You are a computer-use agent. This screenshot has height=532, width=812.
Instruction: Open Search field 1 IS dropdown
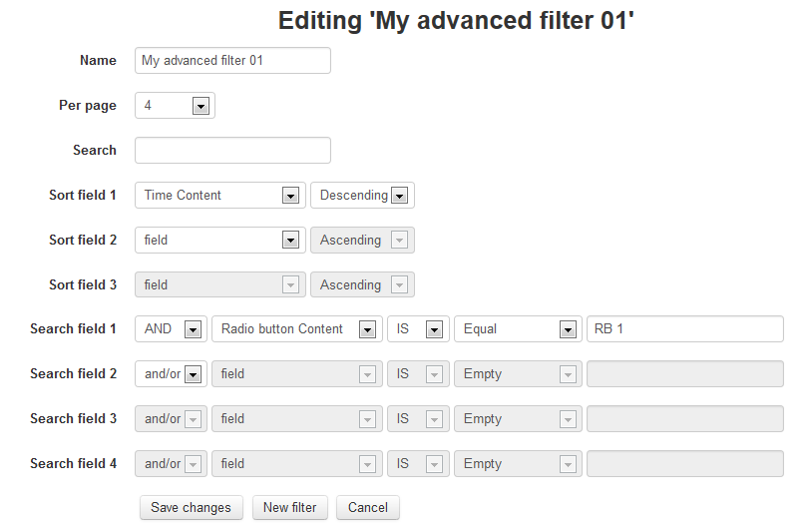pos(415,329)
